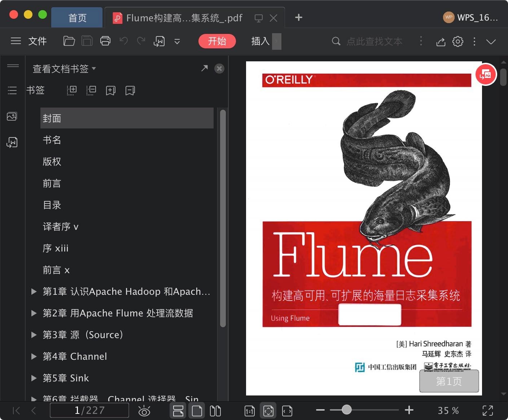Toggle the eye protection mode icon

pos(144,411)
